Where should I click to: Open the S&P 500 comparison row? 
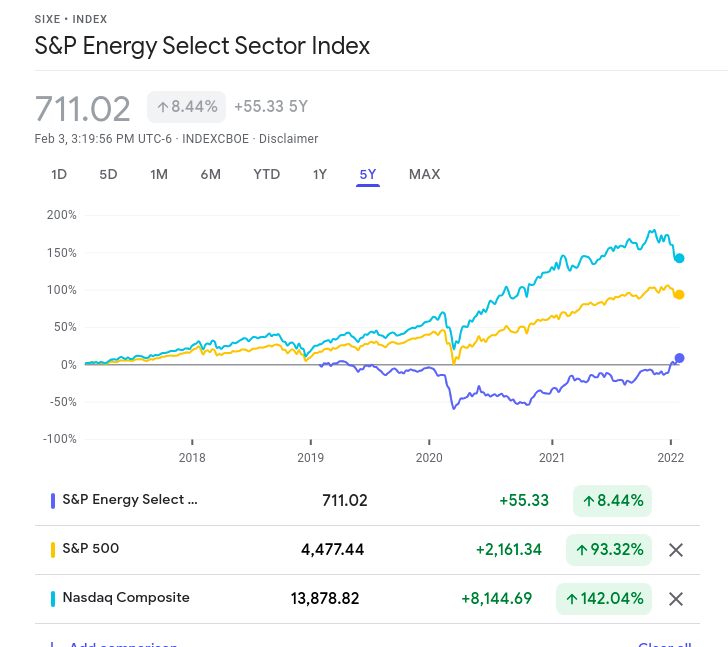(x=91, y=549)
